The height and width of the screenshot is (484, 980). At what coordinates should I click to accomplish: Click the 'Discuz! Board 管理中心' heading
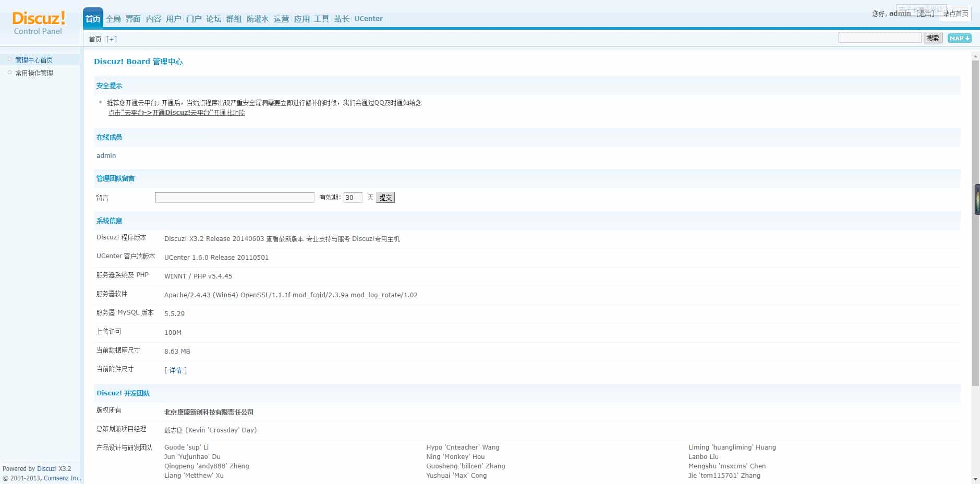click(x=138, y=62)
